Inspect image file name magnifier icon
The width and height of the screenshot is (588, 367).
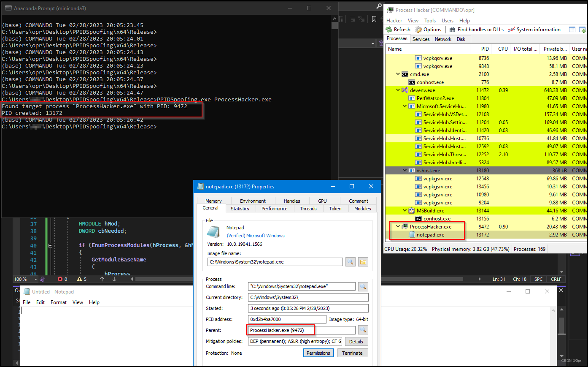pyautogui.click(x=351, y=262)
